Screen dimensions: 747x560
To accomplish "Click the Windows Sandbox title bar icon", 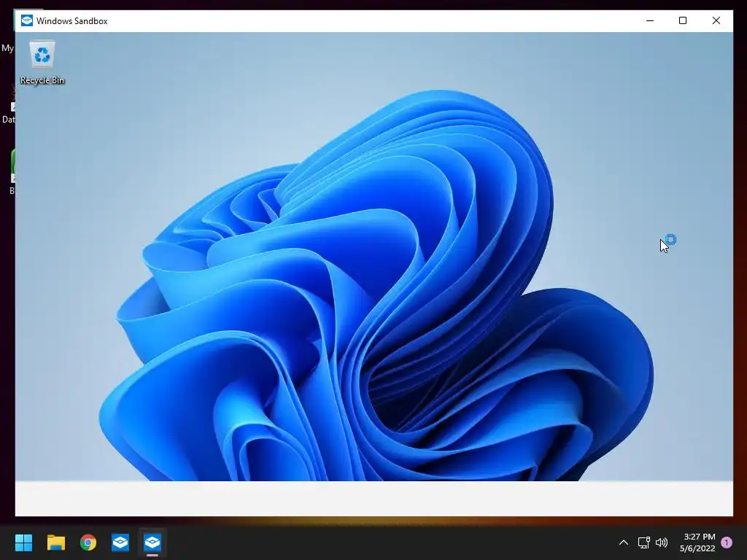I will 27,20.
